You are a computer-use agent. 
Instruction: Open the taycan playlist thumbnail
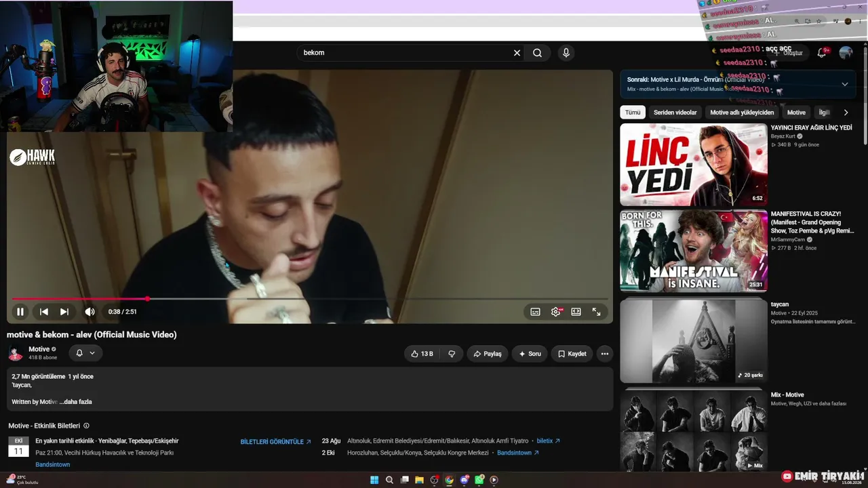(694, 341)
